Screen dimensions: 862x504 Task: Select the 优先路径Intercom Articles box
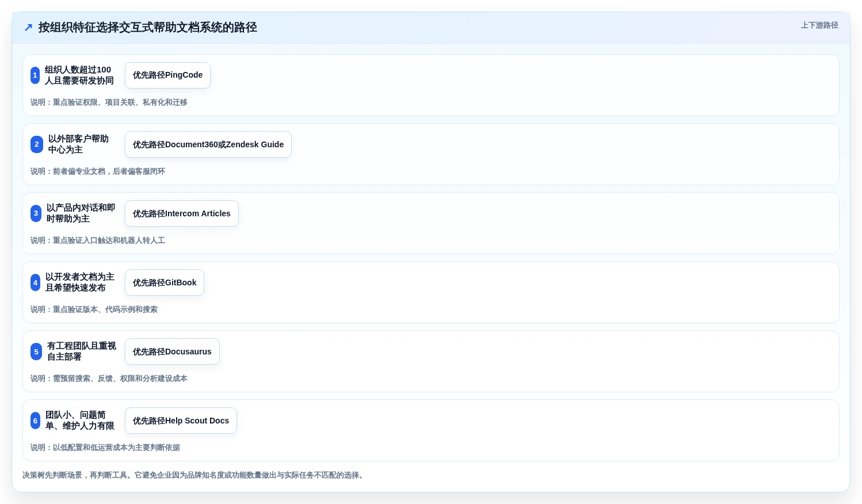point(182,213)
